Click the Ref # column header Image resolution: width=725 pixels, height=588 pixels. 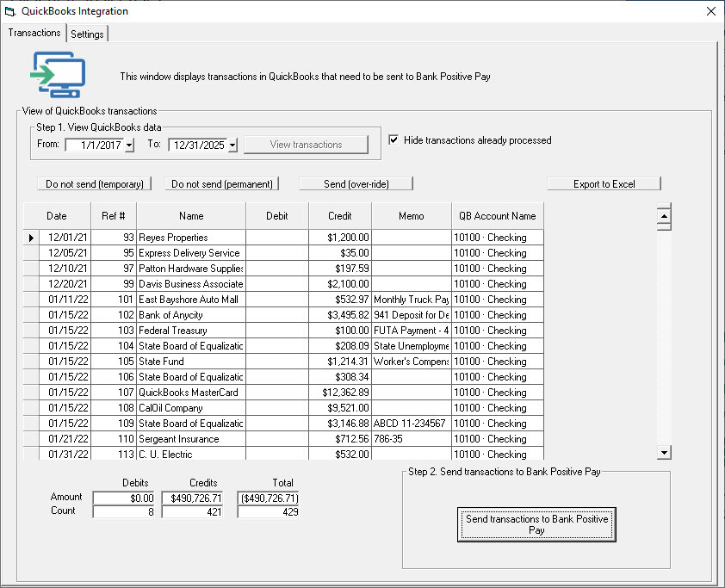click(114, 216)
